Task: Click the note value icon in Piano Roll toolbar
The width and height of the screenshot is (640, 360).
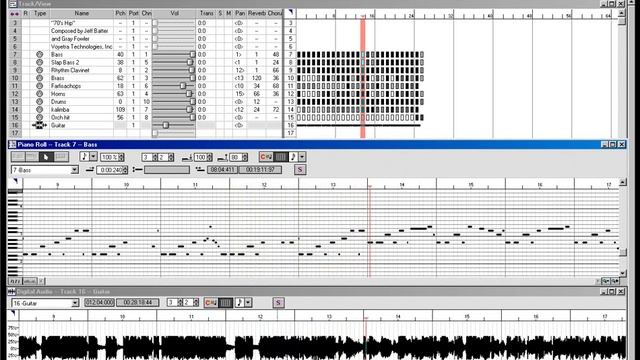Action: pos(84,157)
